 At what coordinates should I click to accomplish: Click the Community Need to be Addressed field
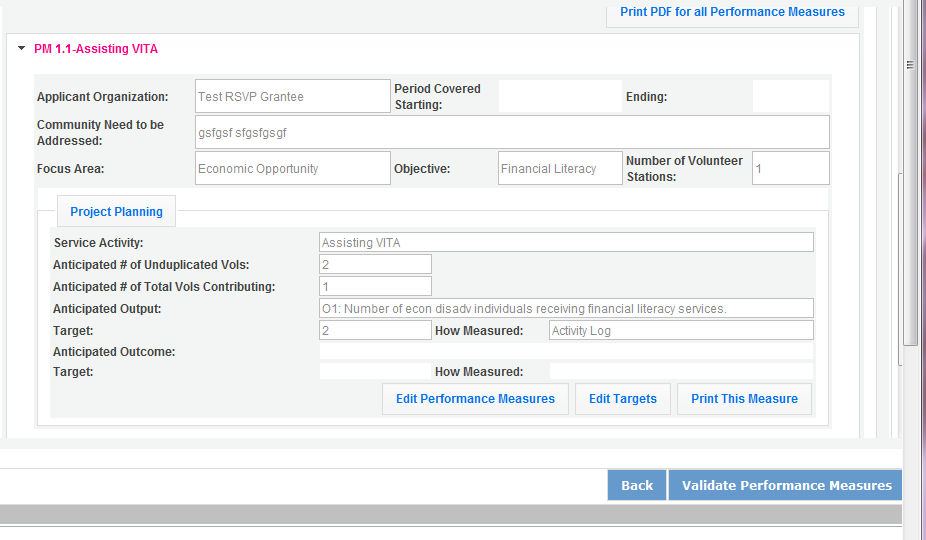click(x=512, y=132)
